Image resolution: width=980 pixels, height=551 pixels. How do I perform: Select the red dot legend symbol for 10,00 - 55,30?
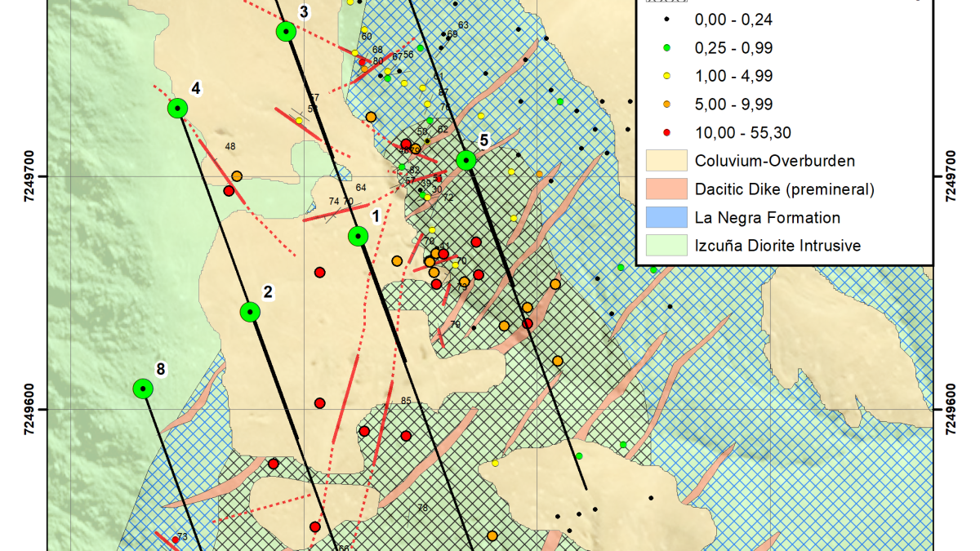click(x=666, y=133)
